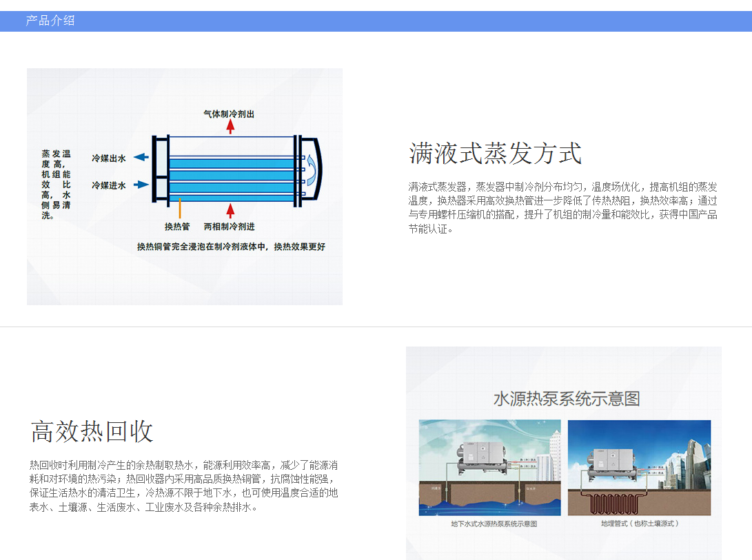
Task: Click orange pointer line above 换热管
Action: point(179,209)
